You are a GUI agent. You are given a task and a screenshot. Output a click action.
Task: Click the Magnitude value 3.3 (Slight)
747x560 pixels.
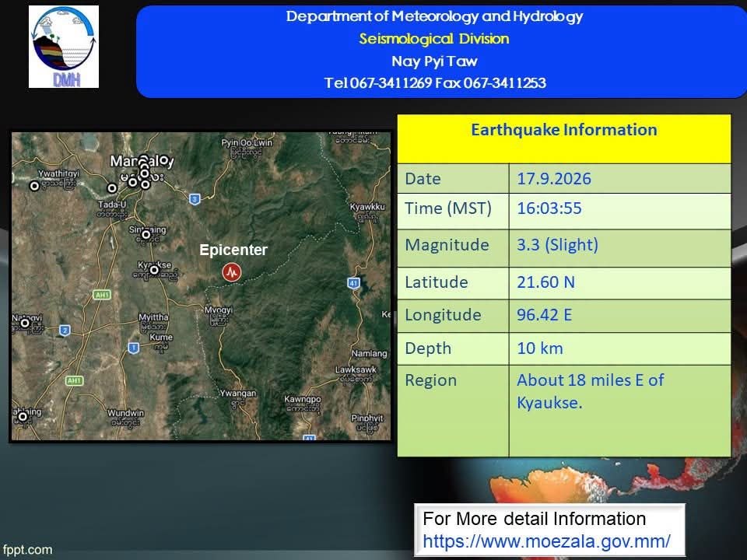557,245
